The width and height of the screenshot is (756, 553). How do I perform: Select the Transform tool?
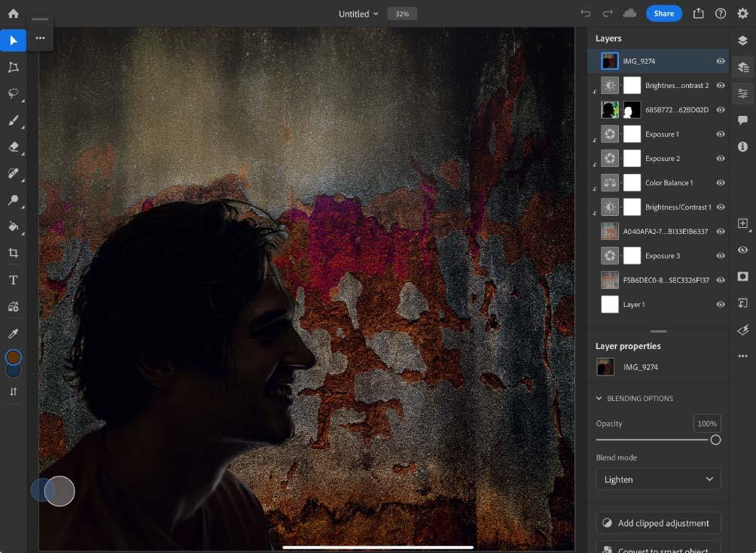click(x=13, y=67)
